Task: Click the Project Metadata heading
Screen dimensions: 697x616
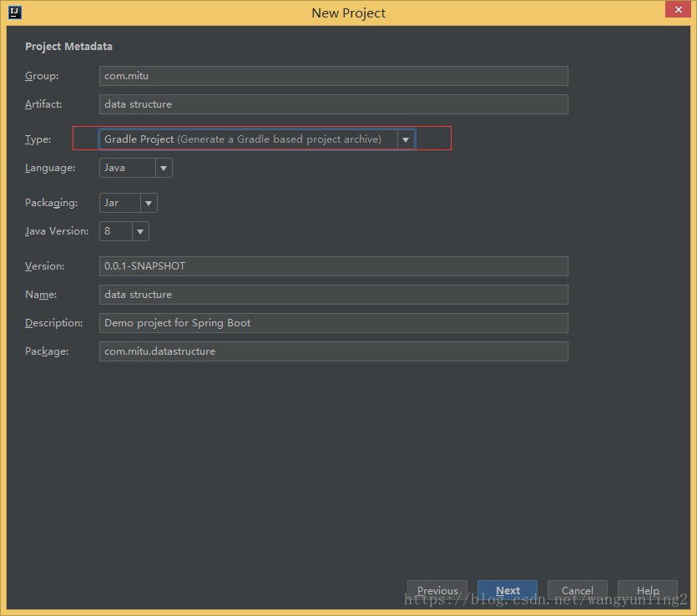Action: 69,47
